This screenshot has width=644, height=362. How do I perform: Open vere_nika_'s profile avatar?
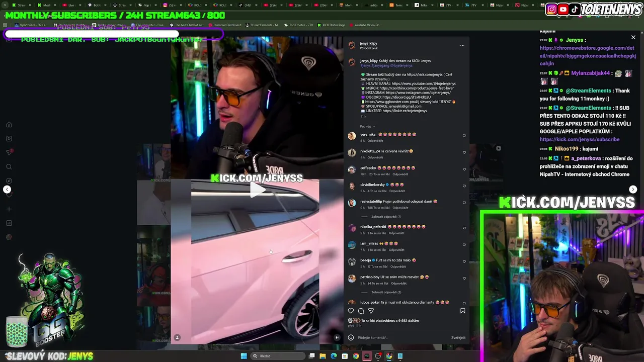[352, 136]
